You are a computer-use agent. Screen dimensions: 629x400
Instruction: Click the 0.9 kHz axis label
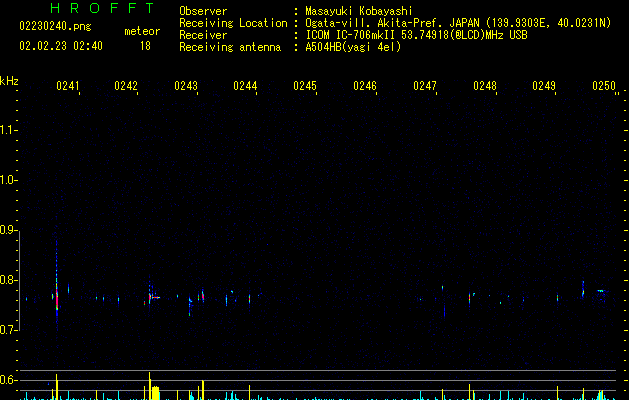click(8, 230)
